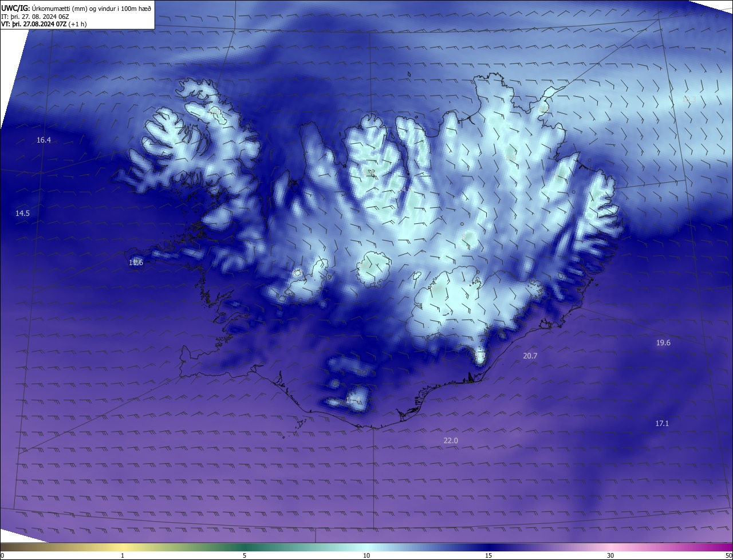Click the 20.7 value off southeast coast

click(530, 356)
